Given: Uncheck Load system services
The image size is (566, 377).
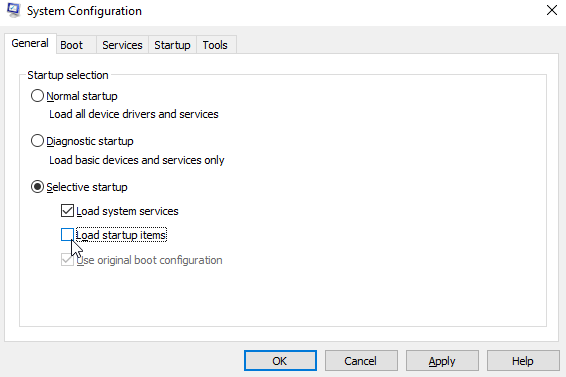Looking at the screenshot, I should coord(68,211).
